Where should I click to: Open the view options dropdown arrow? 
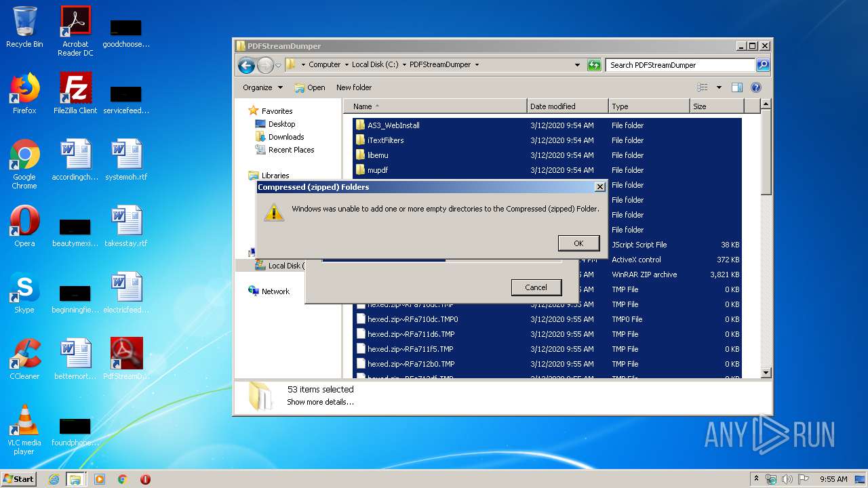[x=719, y=87]
